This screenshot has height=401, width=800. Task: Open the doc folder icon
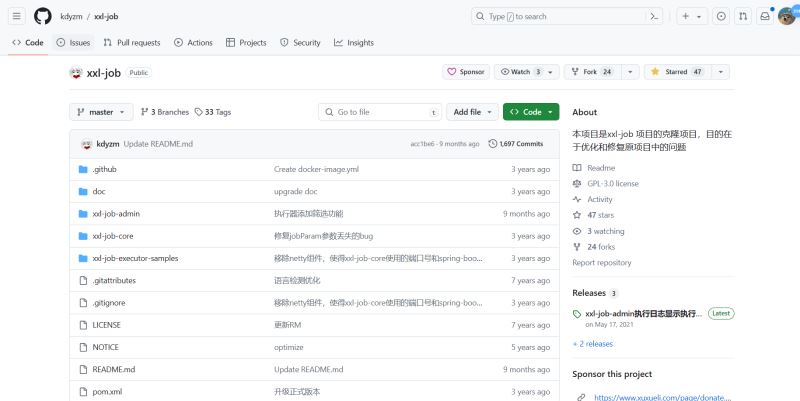83,191
